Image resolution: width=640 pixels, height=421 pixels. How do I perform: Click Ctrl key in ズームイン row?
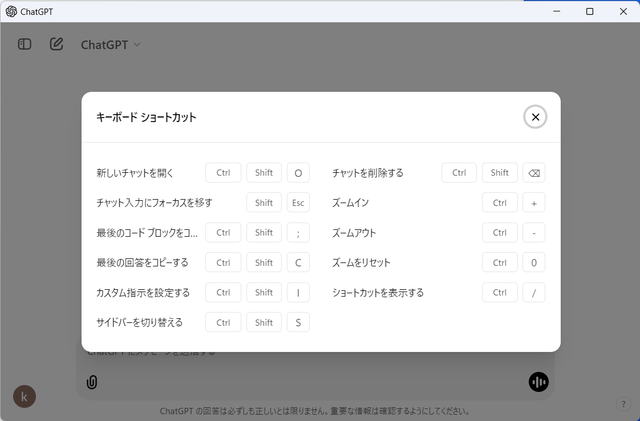(x=500, y=203)
